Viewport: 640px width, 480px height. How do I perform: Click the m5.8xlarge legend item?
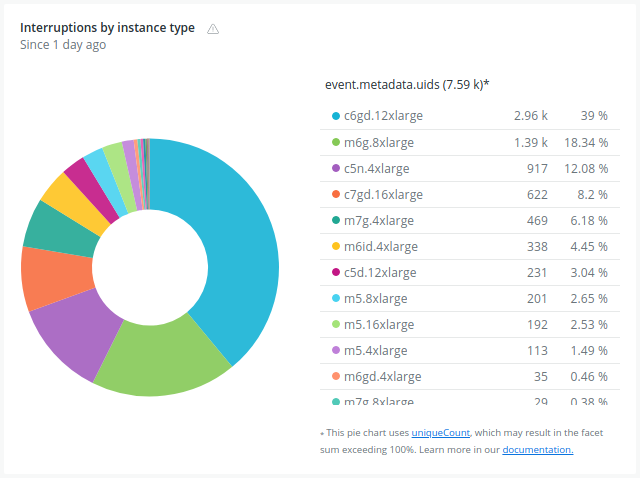pos(375,298)
